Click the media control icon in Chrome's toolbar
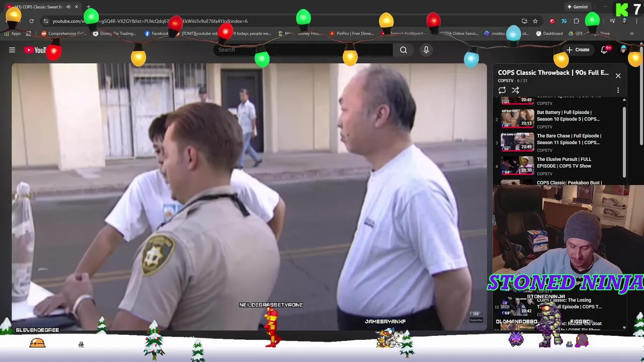 pyautogui.click(x=612, y=21)
